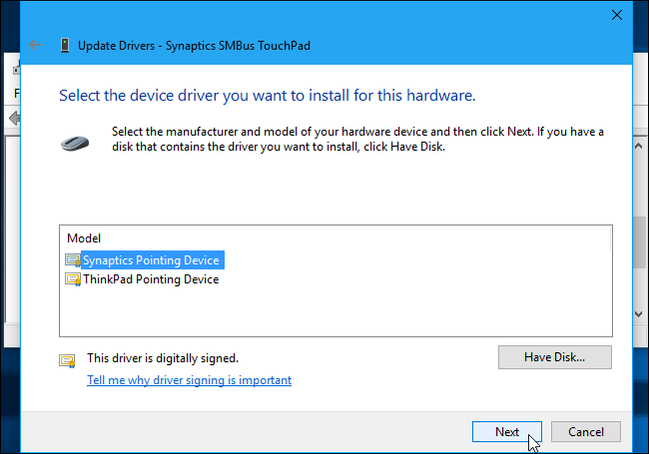The height and width of the screenshot is (454, 649).
Task: Click the device icon beside Update Drivers title
Action: point(65,45)
